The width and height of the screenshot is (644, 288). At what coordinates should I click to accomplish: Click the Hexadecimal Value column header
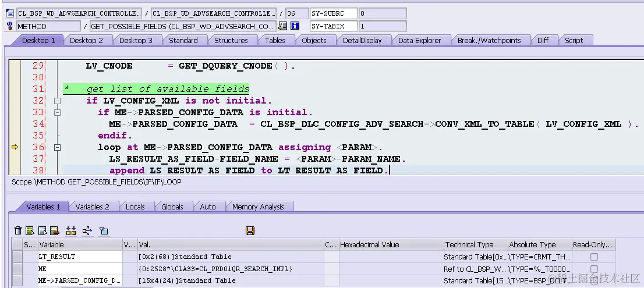pos(391,244)
